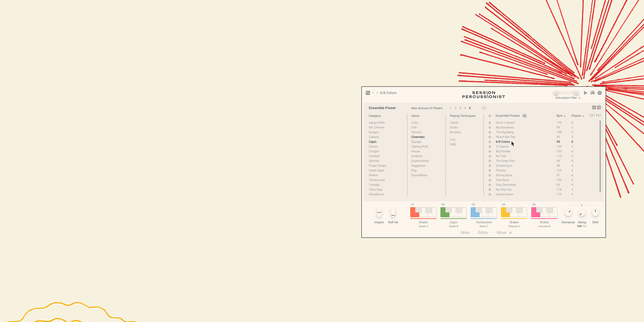
Task: Filter by Brushes playing technique
Action: point(455,132)
